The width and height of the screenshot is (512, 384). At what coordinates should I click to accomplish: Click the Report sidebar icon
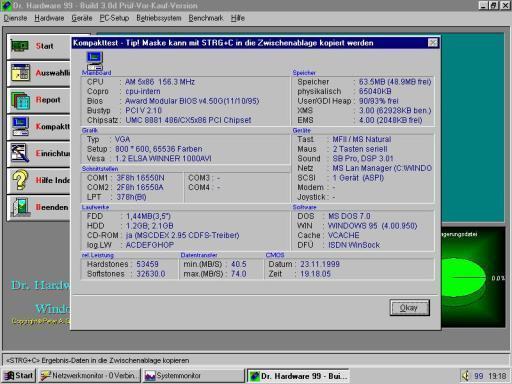(20, 100)
